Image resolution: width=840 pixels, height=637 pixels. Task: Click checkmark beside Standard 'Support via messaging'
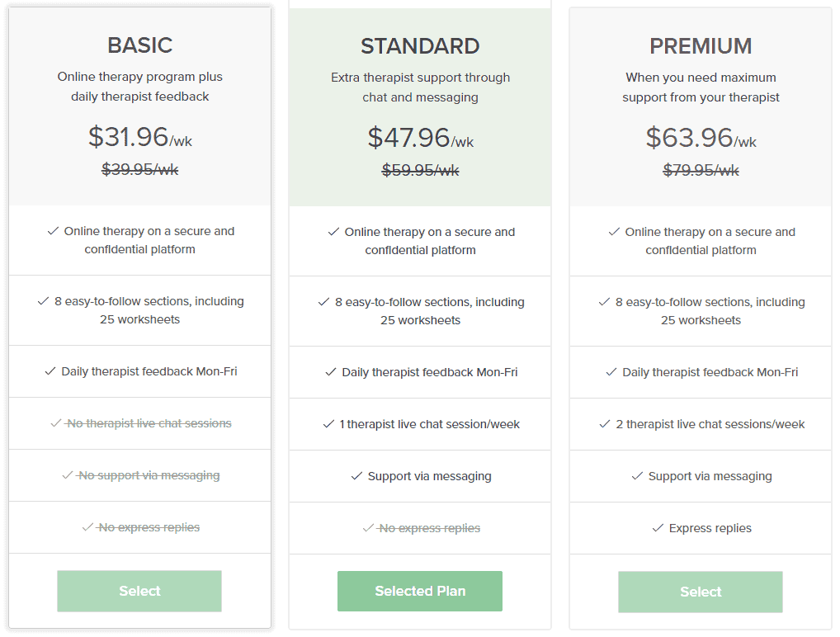[x=356, y=476]
